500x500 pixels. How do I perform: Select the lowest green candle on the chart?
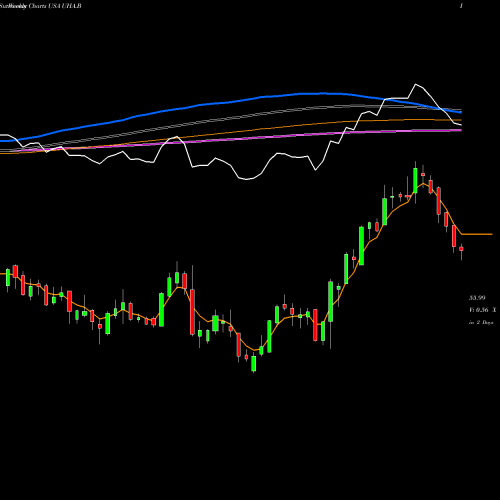254,363
